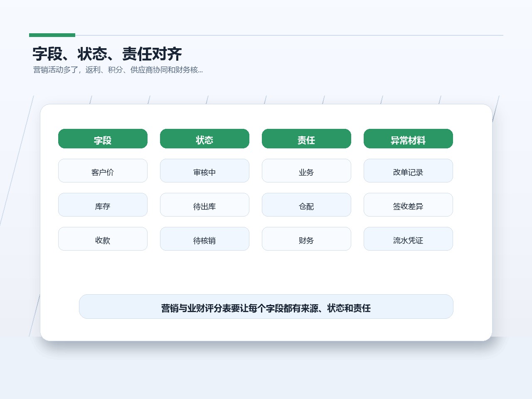The width and height of the screenshot is (532, 399).
Task: Select the 收款 cell
Action: 103,239
